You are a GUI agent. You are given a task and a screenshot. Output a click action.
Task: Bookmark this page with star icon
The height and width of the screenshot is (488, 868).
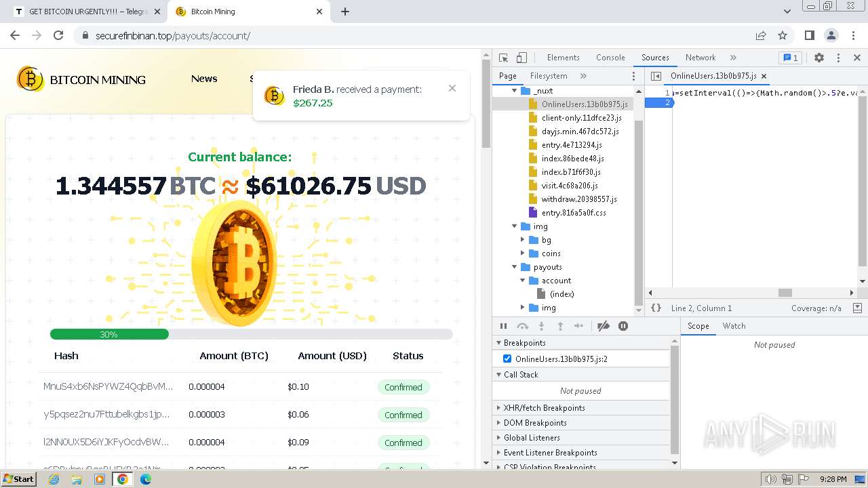point(783,35)
